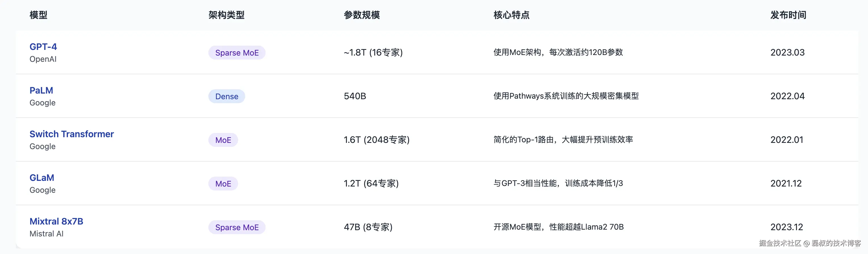Open the GLaM model link
The height and width of the screenshot is (254, 868).
click(42, 177)
